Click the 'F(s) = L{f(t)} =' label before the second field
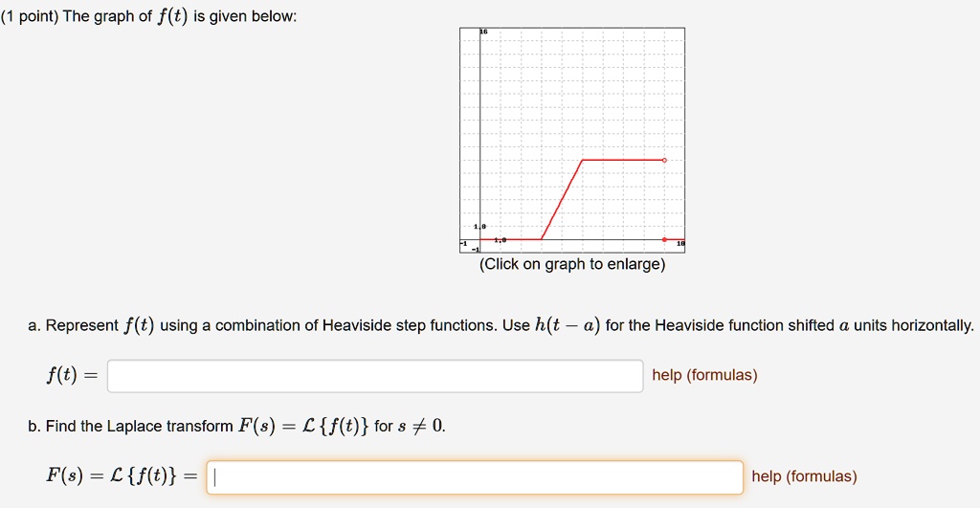Viewport: 980px width, 508px height. point(122,476)
